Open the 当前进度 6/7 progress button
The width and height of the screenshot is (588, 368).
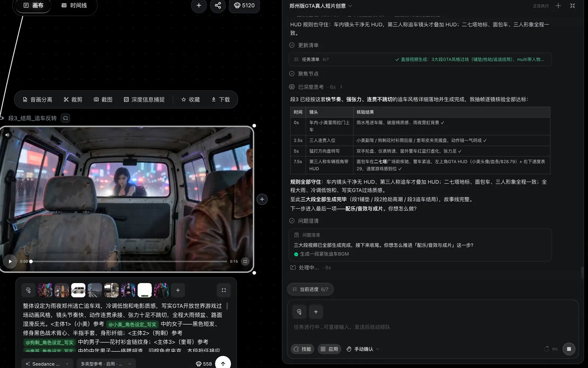(x=310, y=289)
